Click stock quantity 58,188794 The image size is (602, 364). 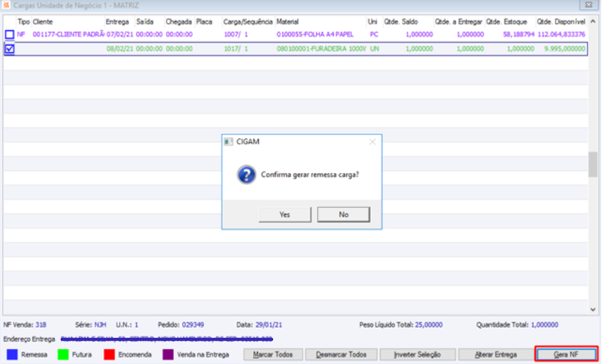518,35
